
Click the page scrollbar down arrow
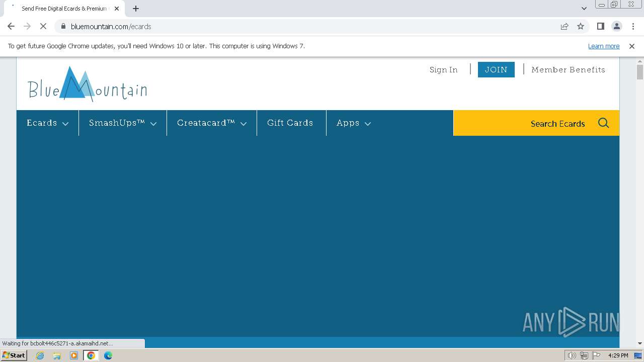[x=640, y=343]
